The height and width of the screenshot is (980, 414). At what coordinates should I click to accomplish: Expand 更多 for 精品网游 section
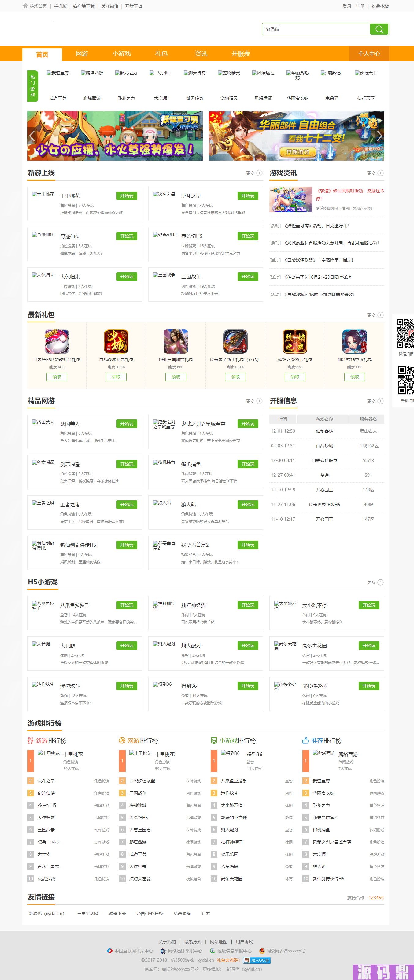pyautogui.click(x=254, y=401)
